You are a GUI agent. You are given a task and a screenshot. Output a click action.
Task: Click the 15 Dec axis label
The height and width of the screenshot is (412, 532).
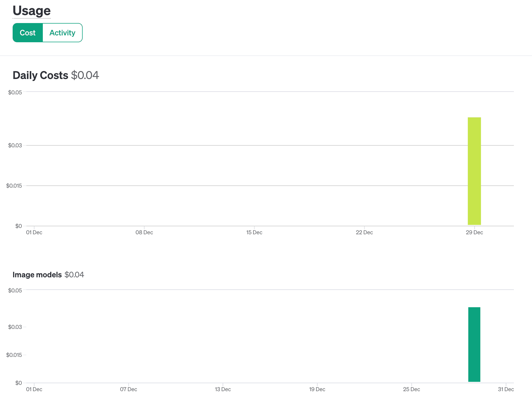[254, 232]
